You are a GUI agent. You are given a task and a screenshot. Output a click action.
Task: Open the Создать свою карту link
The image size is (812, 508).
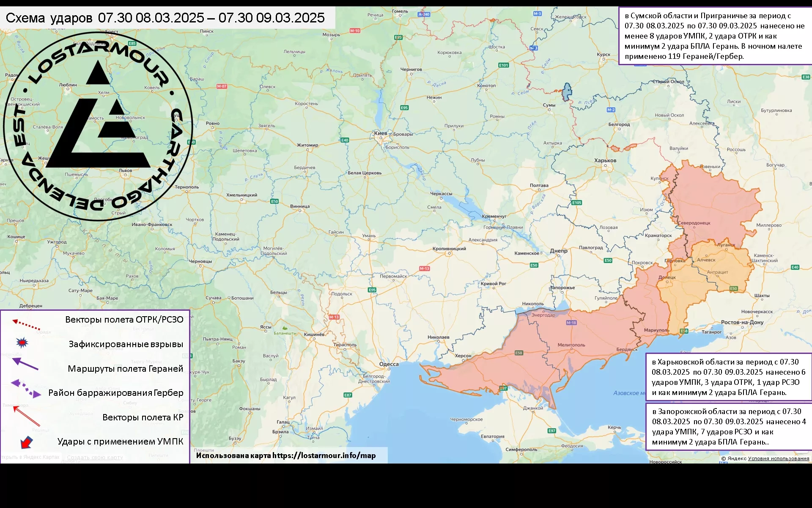click(95, 458)
